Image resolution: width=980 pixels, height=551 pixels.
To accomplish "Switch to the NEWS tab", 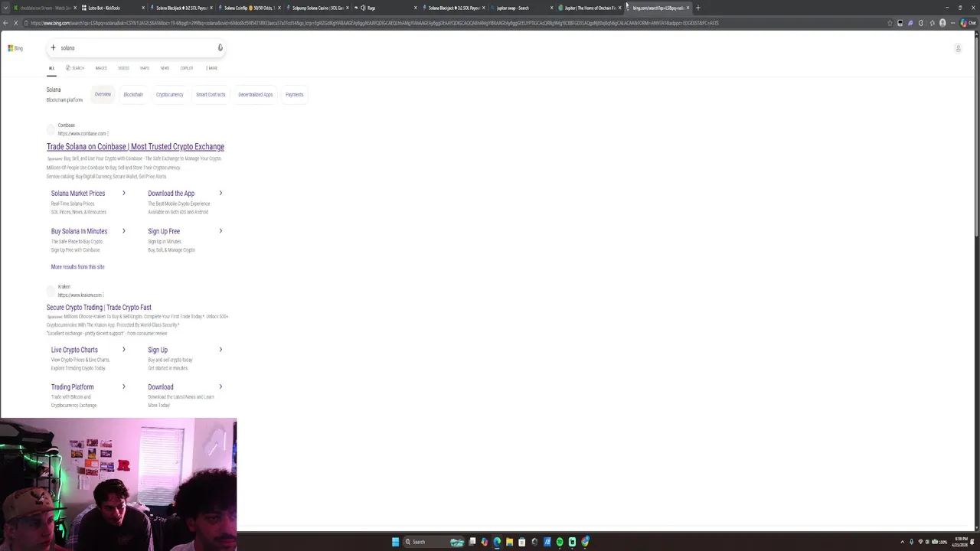I will (x=165, y=68).
